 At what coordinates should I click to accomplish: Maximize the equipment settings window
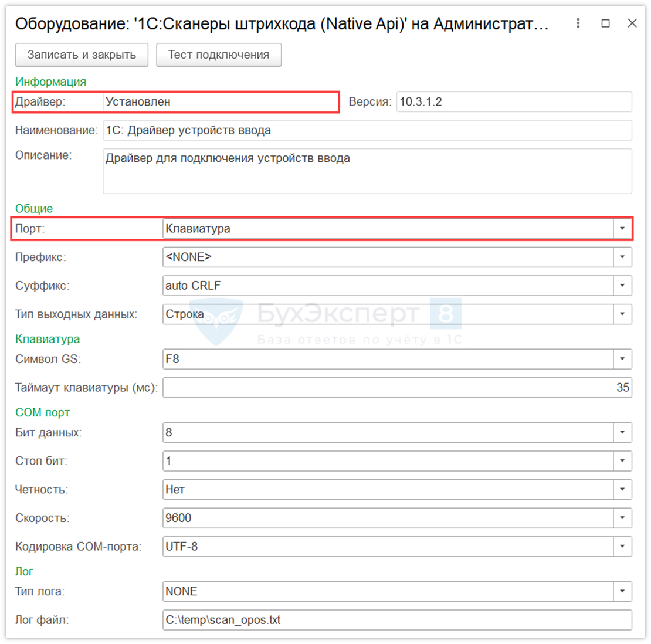point(605,23)
